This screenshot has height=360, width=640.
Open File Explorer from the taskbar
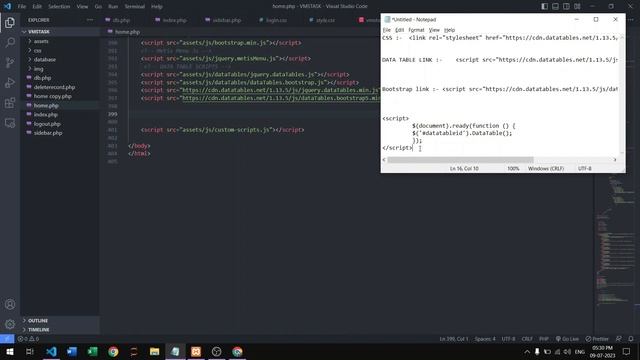[x=154, y=351]
